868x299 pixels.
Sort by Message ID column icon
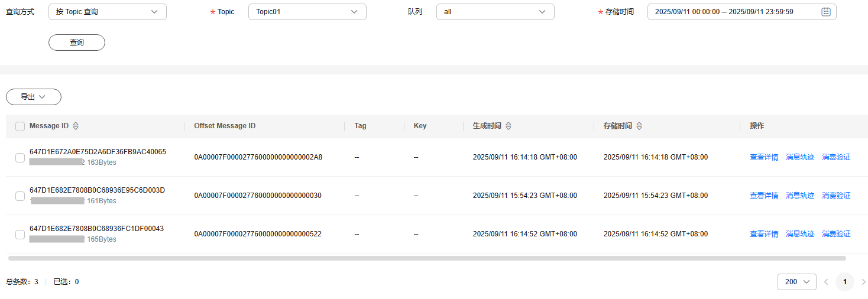pos(76,126)
